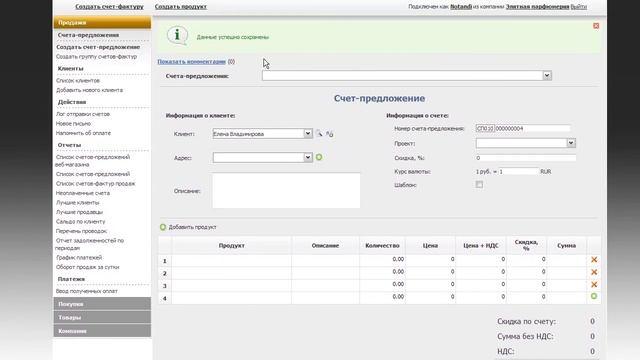The height and width of the screenshot is (360, 640).
Task: Click the Сумма column header
Action: click(566, 245)
